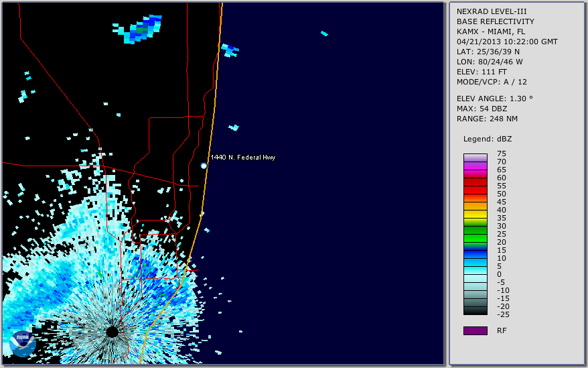588x368 pixels.
Task: Click the 50 dBZ red legend swatch
Action: pyautogui.click(x=475, y=190)
